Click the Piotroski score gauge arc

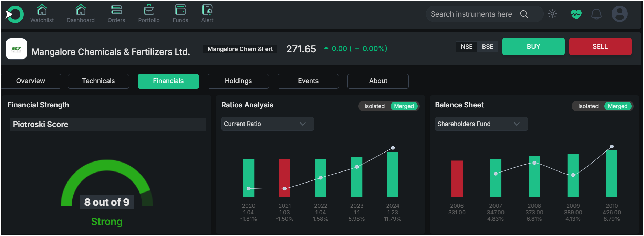point(107,166)
